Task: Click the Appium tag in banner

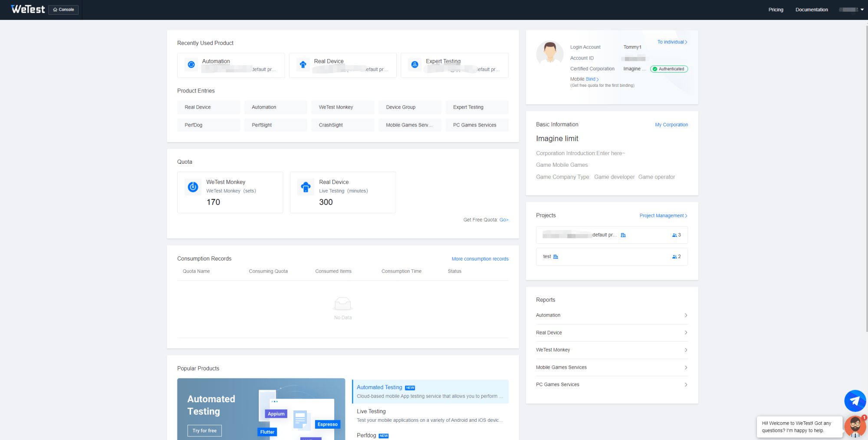Action: pyautogui.click(x=276, y=414)
